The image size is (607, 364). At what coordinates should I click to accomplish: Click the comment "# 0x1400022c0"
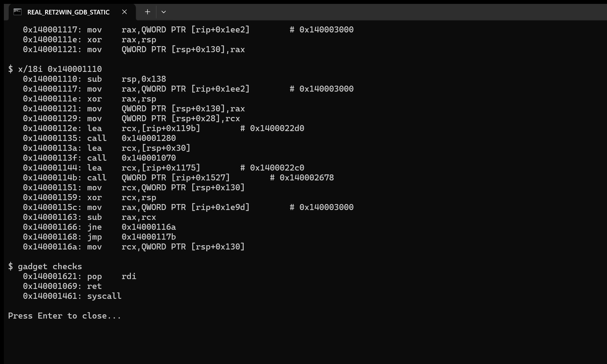coord(272,168)
